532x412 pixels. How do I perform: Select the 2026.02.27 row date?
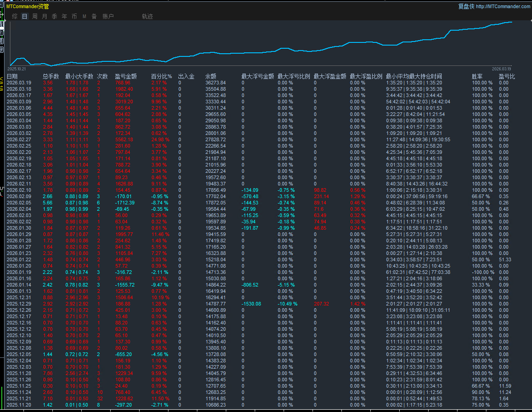[x=19, y=140]
